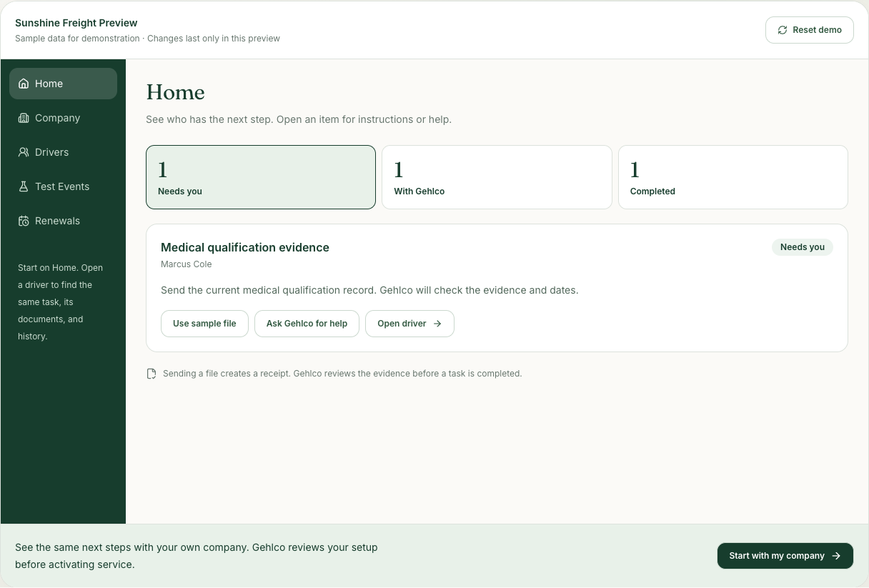The height and width of the screenshot is (588, 869).
Task: Select the Completed summary card
Action: [x=733, y=177]
